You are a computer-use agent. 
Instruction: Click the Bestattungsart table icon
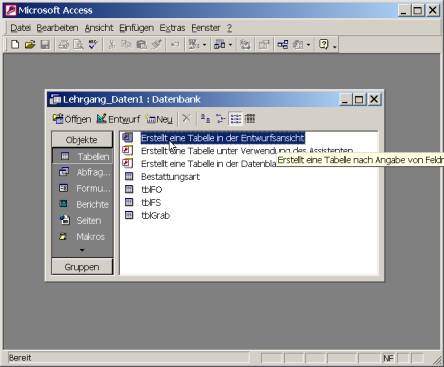pyautogui.click(x=129, y=176)
